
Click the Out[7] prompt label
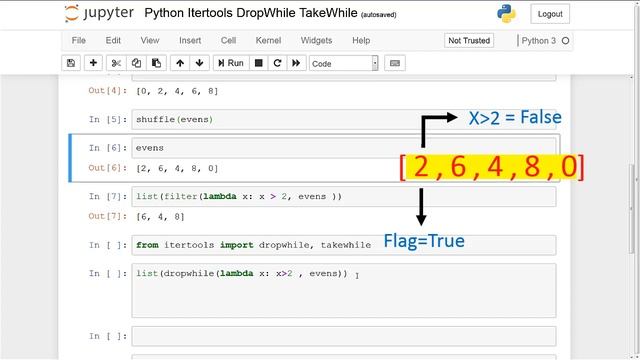pyautogui.click(x=108, y=216)
